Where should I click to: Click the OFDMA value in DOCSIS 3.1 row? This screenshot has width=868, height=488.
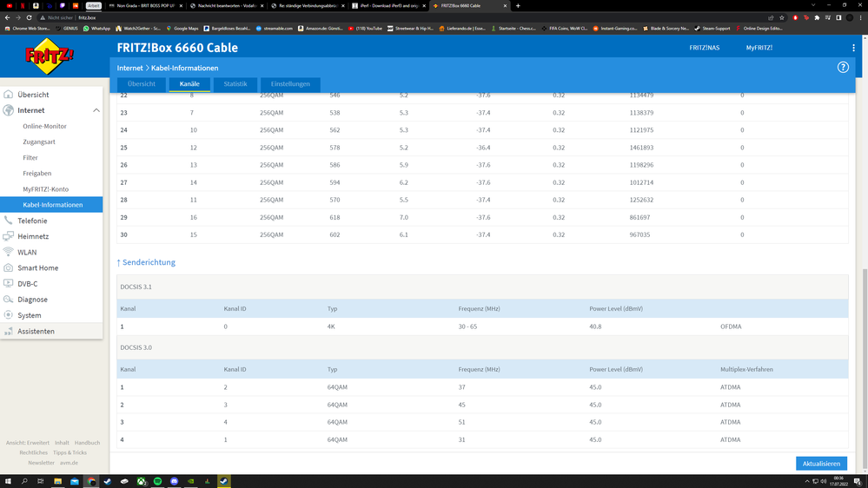coord(731,326)
